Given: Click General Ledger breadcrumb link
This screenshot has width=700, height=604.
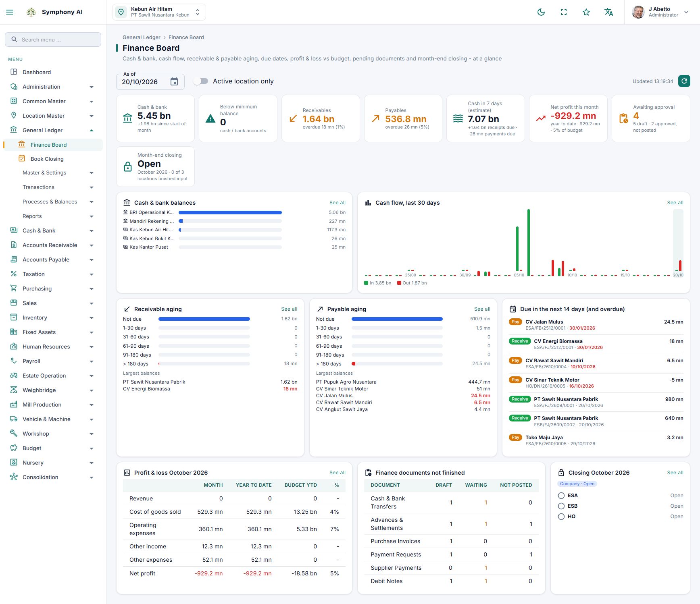Looking at the screenshot, I should pos(141,37).
